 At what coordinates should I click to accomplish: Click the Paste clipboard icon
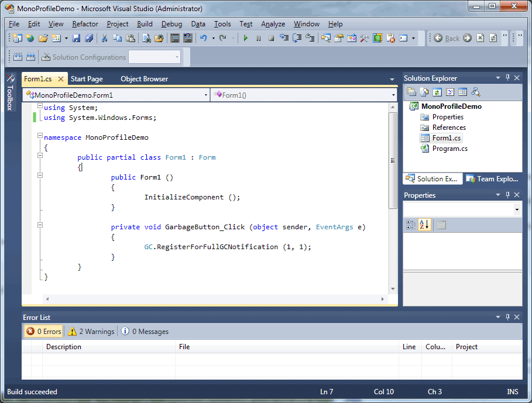(131, 38)
